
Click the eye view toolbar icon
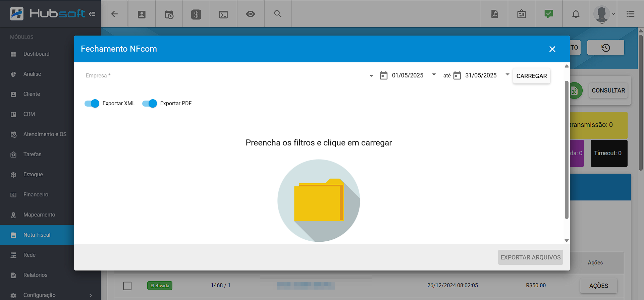(x=251, y=14)
